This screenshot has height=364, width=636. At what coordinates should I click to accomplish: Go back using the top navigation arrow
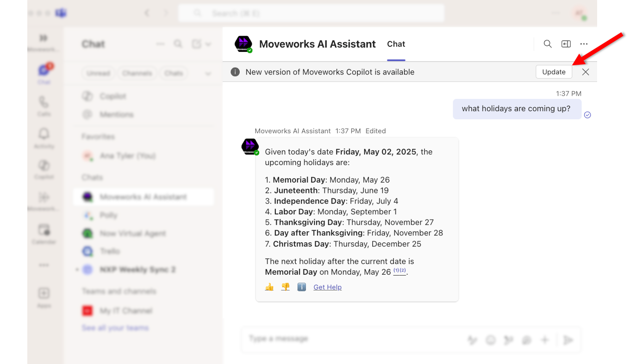pyautogui.click(x=147, y=13)
